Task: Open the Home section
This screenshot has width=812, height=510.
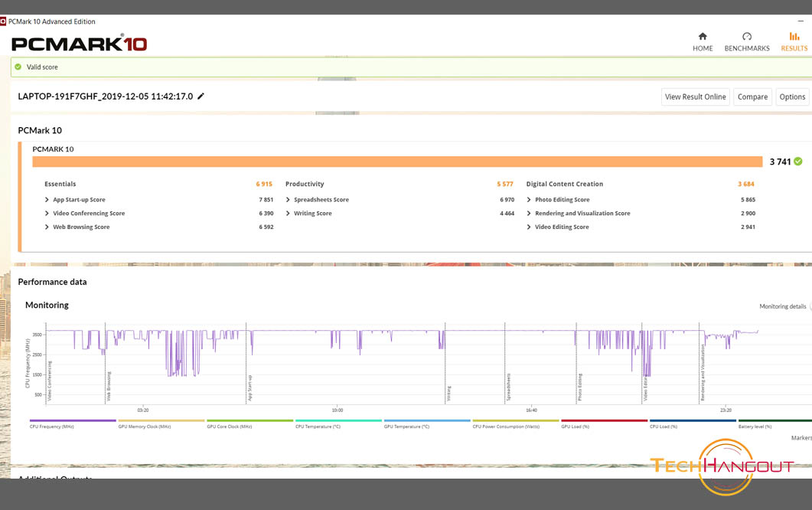Action: point(703,42)
